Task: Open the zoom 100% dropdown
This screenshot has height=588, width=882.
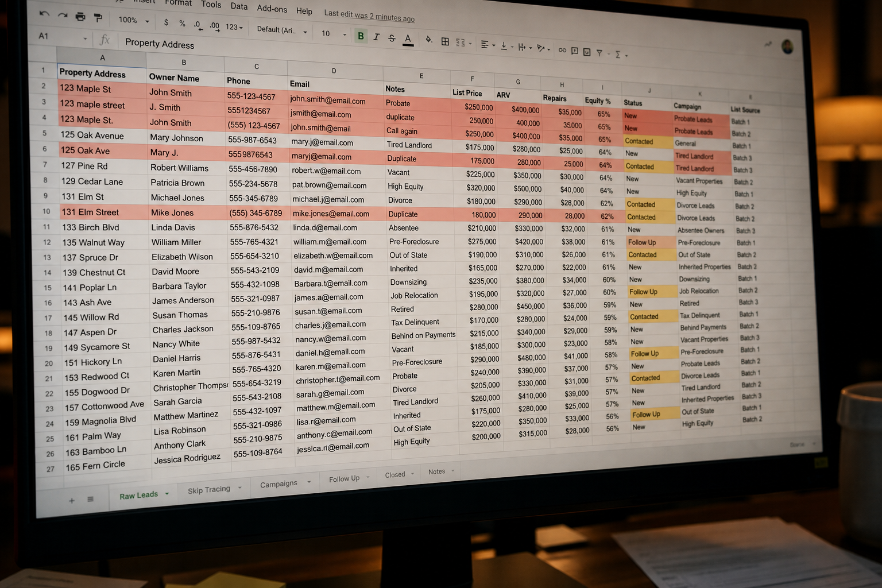Action: click(x=133, y=20)
